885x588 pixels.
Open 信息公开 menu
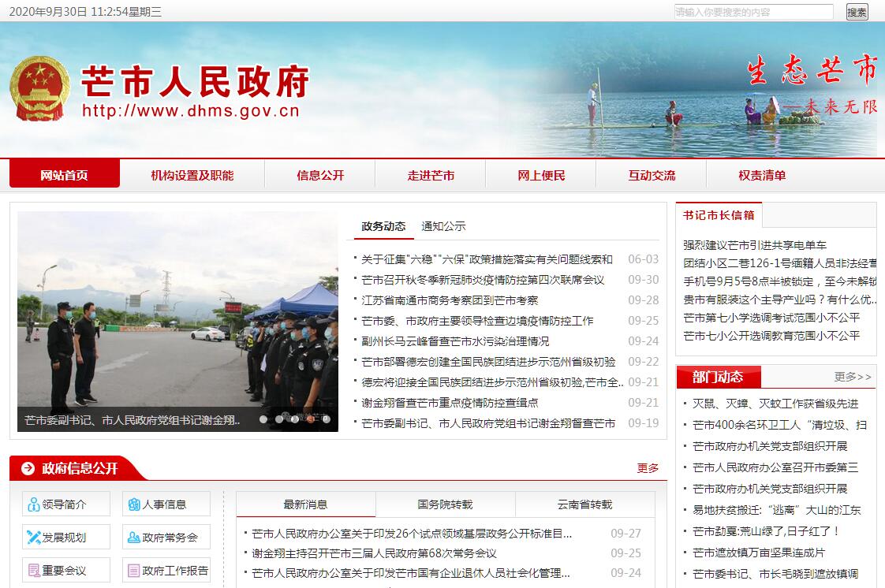tap(320, 175)
